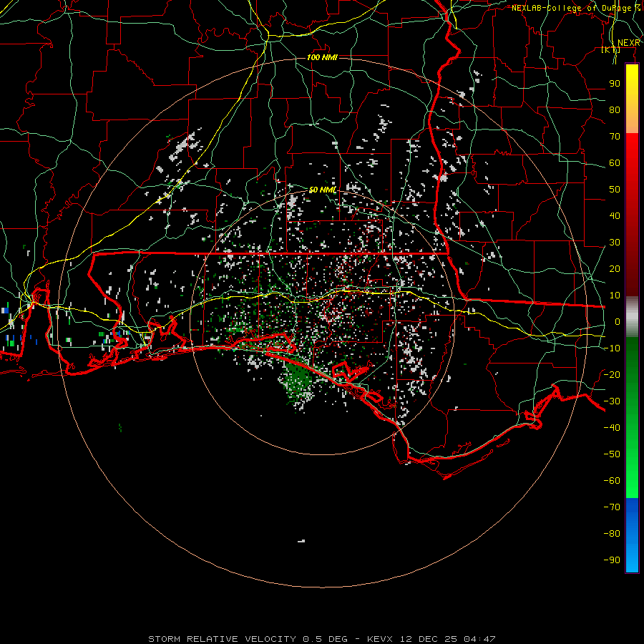This screenshot has width=644, height=644.
Task: Click the bright red segment of the color bar
Action: coord(632,150)
